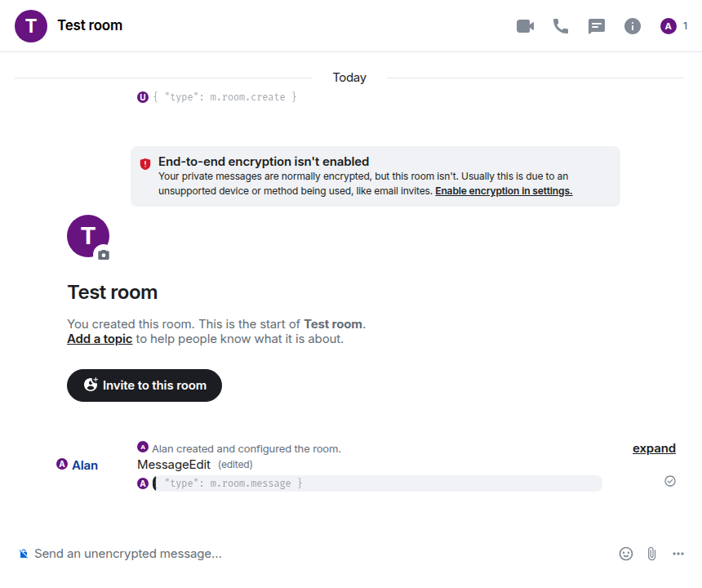Attach a file to the message
This screenshot has height=588, width=702.
[x=651, y=554]
